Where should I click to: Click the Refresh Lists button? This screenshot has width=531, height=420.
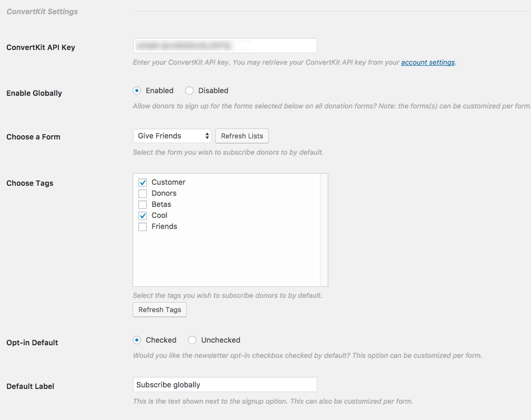(x=242, y=136)
